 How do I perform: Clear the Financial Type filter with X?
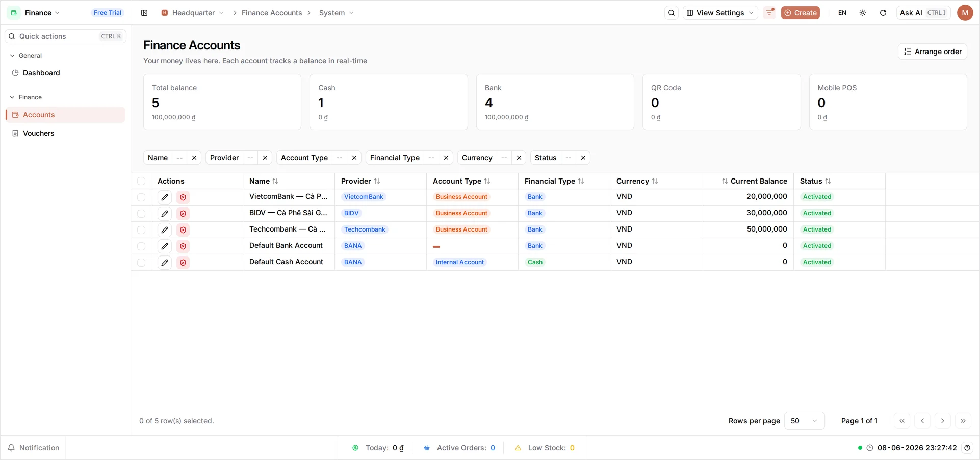click(x=446, y=158)
